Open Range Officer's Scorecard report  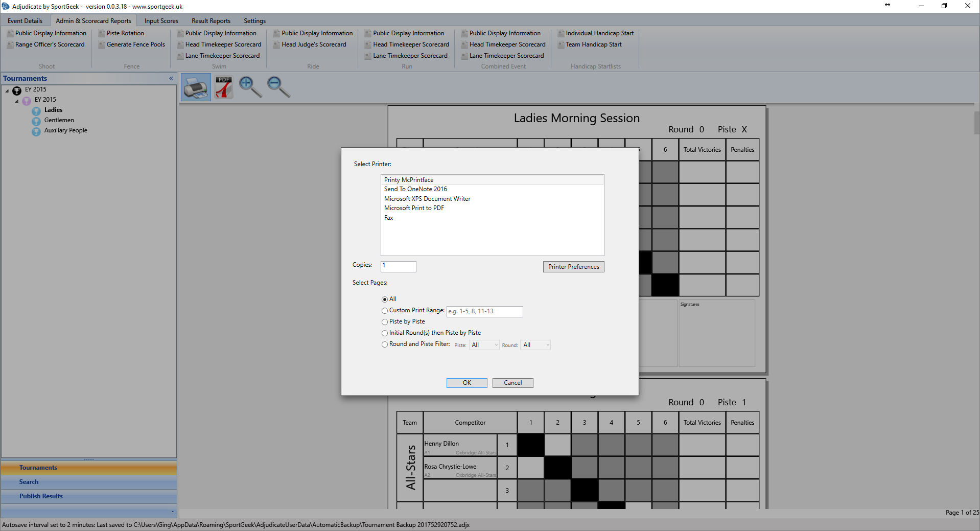pyautogui.click(x=46, y=44)
